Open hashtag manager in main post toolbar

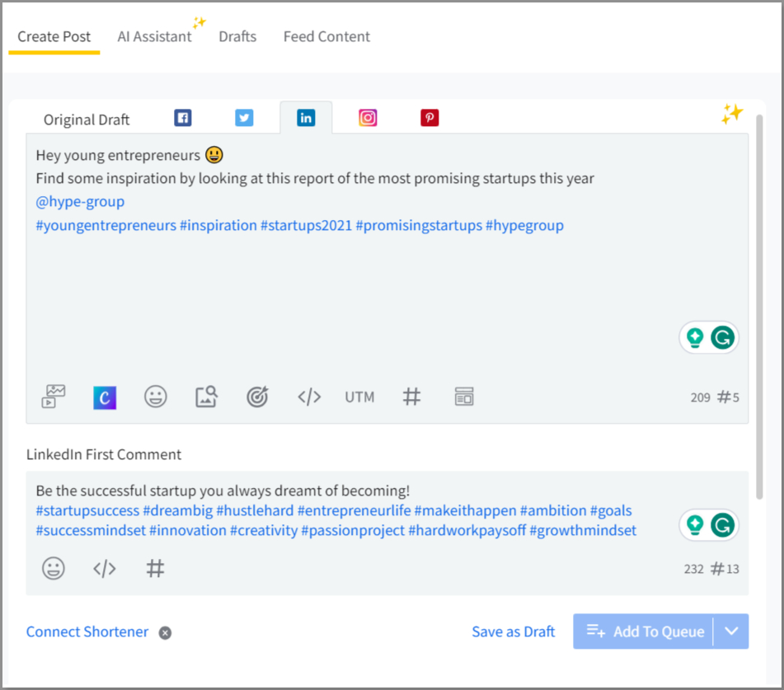point(411,397)
